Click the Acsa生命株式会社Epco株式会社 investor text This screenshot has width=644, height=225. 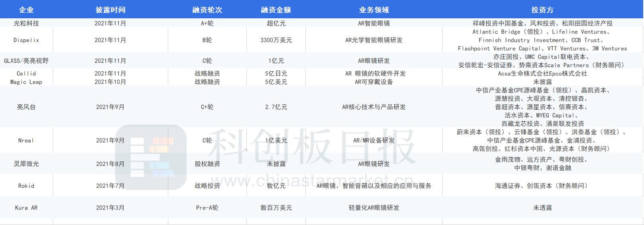(x=542, y=74)
